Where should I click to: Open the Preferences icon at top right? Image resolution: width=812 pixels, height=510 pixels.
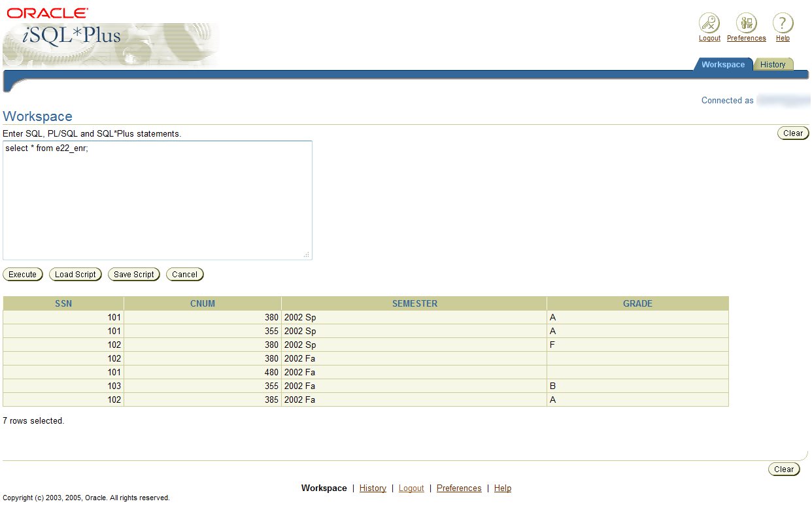pyautogui.click(x=745, y=22)
